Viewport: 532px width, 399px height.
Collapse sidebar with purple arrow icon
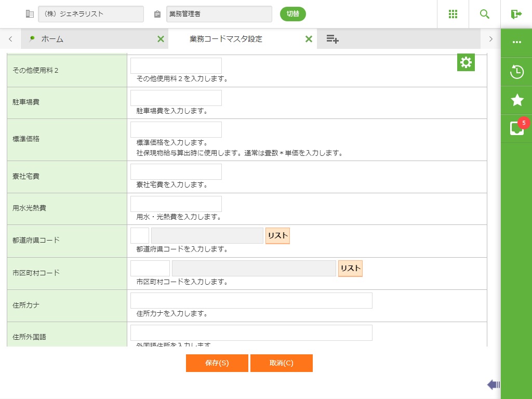[x=493, y=384]
